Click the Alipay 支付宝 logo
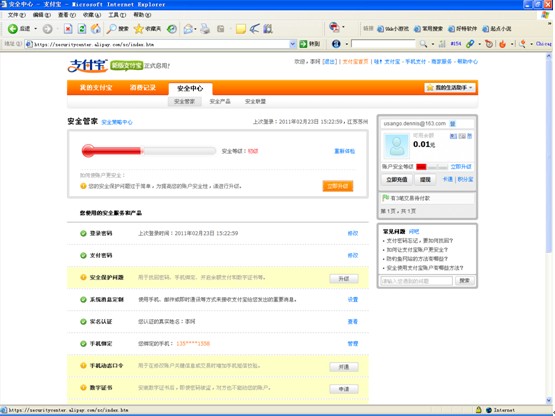 [87, 65]
